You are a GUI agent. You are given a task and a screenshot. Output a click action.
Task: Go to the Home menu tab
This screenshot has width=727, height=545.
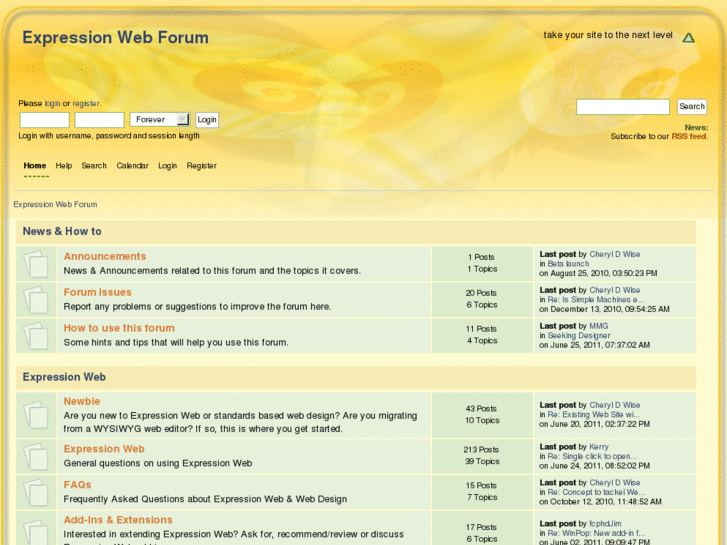click(35, 166)
